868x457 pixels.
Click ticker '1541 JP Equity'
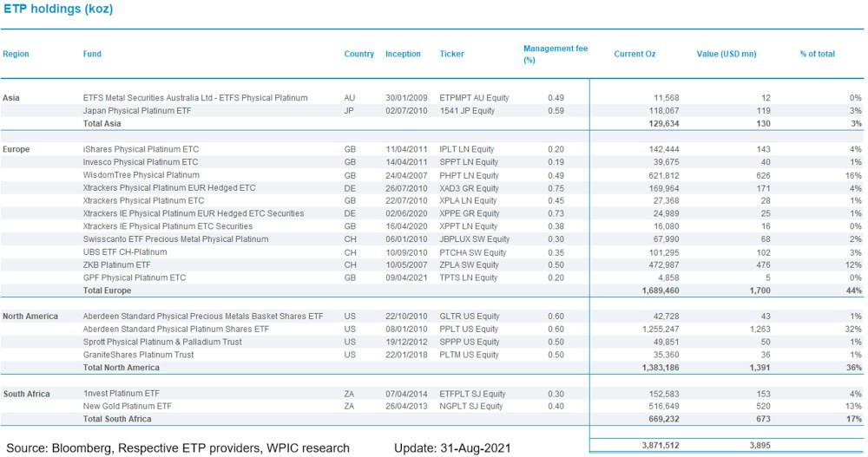pyautogui.click(x=467, y=111)
